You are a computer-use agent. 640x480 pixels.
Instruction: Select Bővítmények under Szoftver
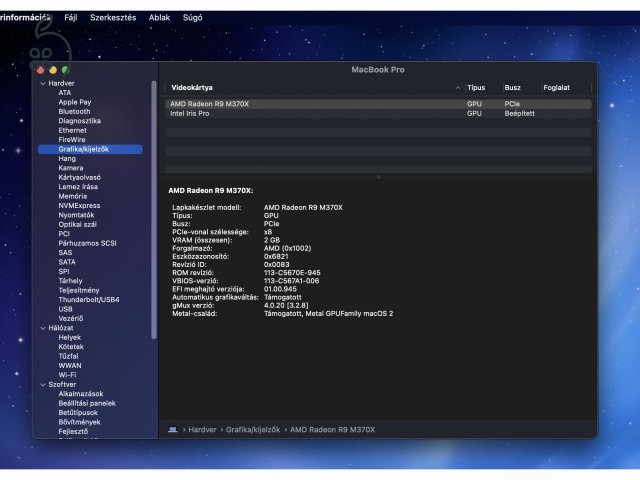click(80, 422)
